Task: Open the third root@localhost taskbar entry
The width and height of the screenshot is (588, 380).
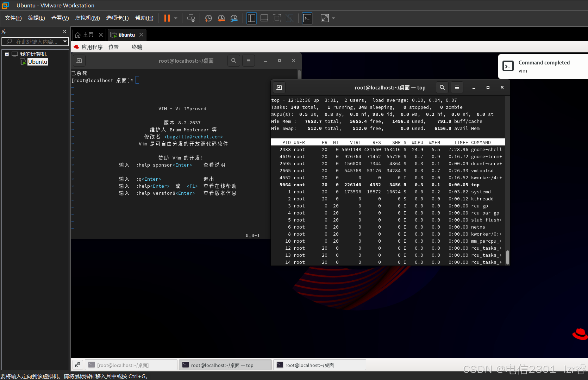Action: (320, 365)
